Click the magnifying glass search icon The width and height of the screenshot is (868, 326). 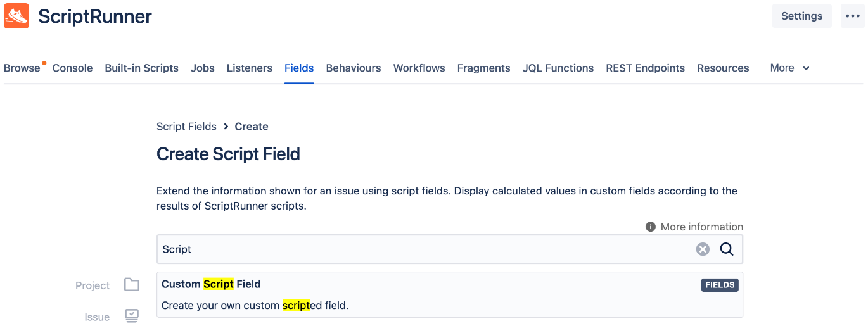727,249
